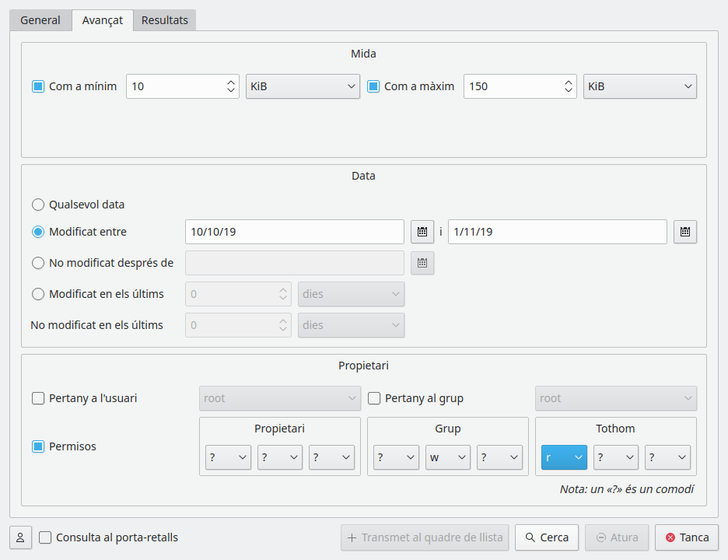Click the Cerca search button
This screenshot has width=728, height=560.
[x=546, y=537]
